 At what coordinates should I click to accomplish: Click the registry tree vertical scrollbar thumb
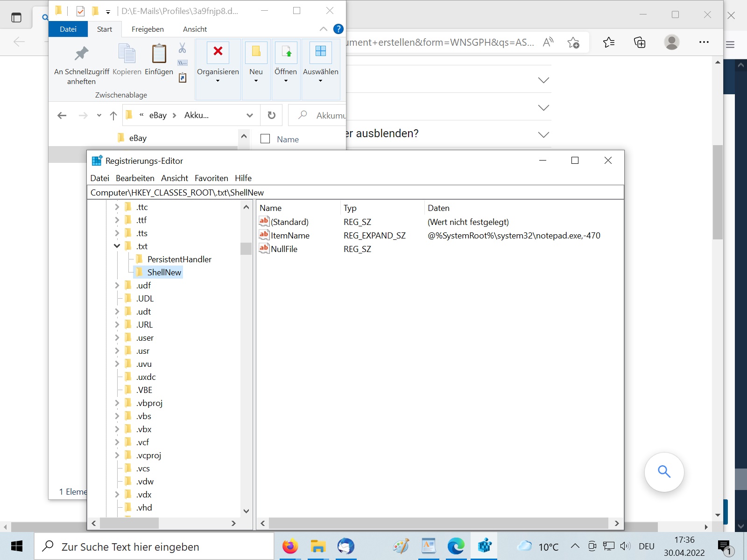[246, 248]
